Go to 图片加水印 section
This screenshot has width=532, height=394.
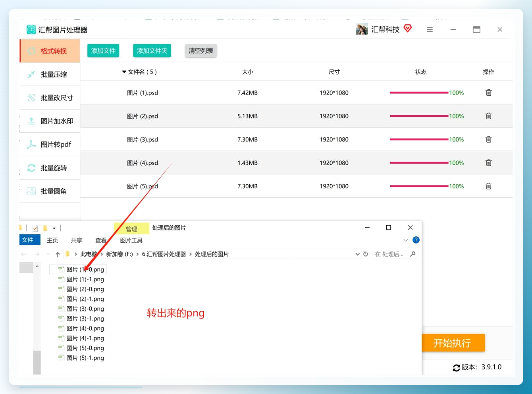50,121
